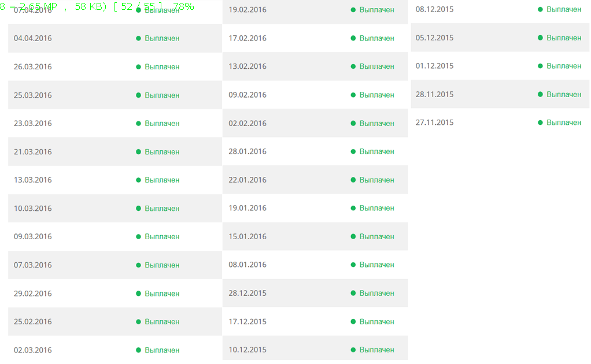Click green status dot beside 28.01.2016
This screenshot has height=364, width=591.
coord(353,151)
